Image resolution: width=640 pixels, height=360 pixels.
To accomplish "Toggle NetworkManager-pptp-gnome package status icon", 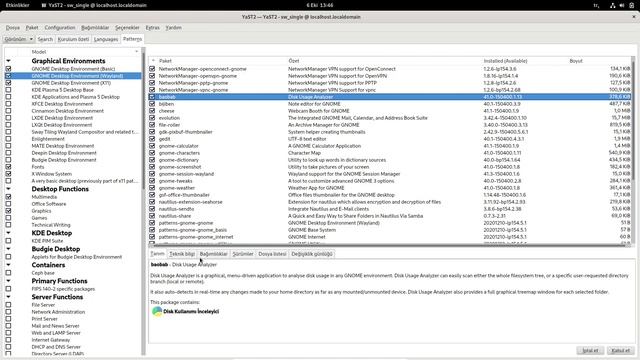I will tap(152, 83).
